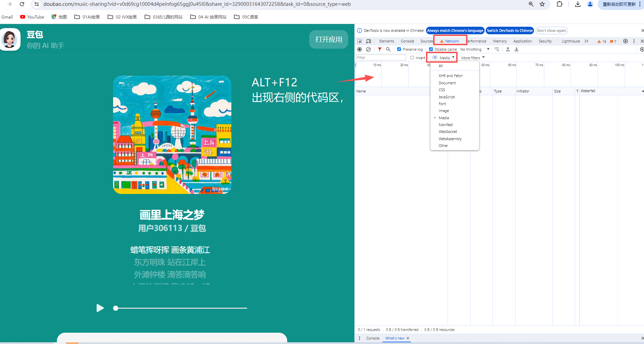Click Switch DevTools to Chinese

(510, 30)
